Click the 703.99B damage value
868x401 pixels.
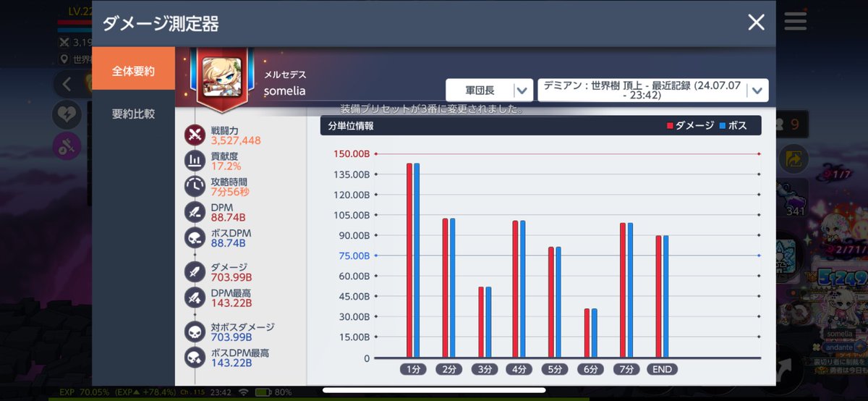pos(231,277)
